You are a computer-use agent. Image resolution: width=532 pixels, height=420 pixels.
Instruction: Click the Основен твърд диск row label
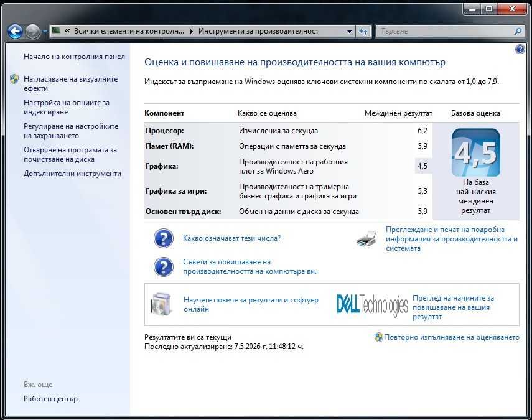[x=183, y=212]
